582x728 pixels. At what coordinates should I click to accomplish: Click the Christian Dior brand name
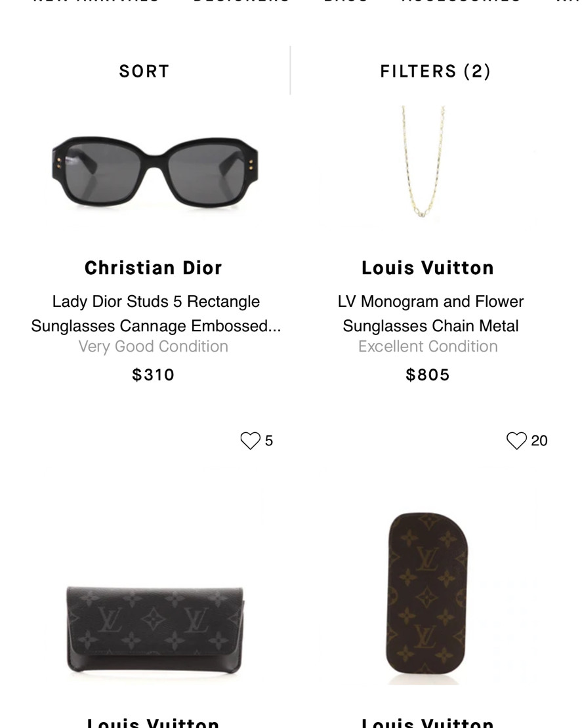click(154, 268)
